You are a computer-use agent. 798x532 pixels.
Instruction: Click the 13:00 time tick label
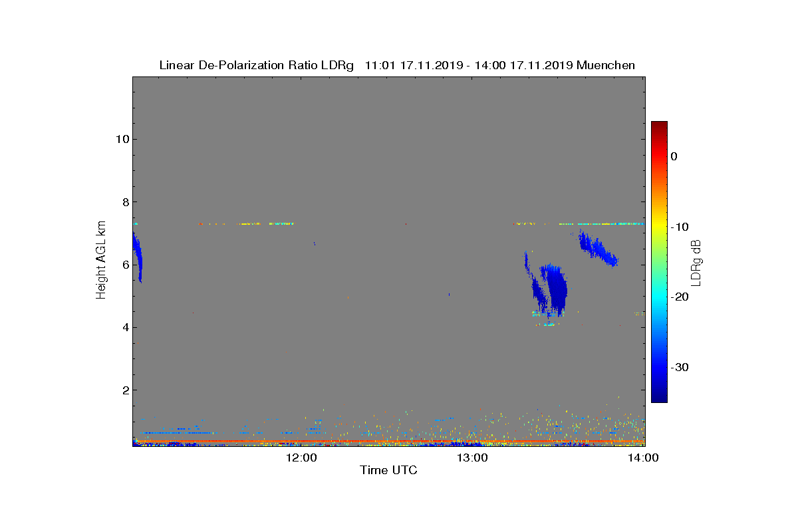click(473, 458)
